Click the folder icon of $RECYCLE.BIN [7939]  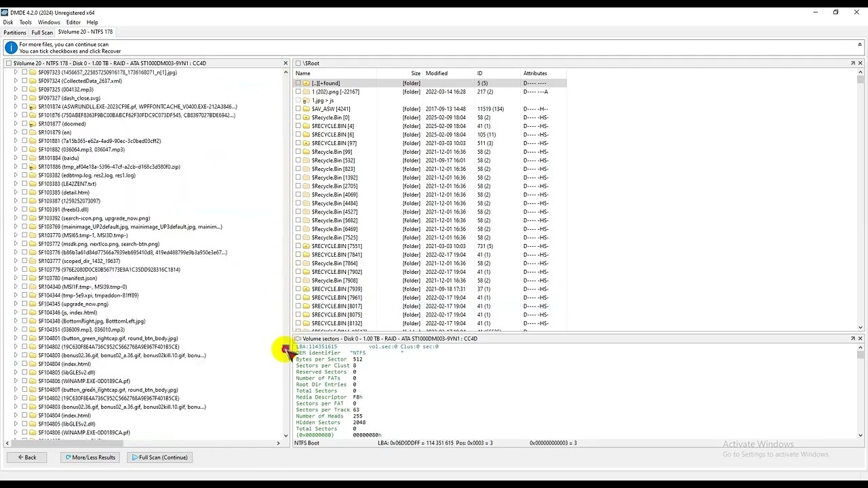pyautogui.click(x=307, y=289)
